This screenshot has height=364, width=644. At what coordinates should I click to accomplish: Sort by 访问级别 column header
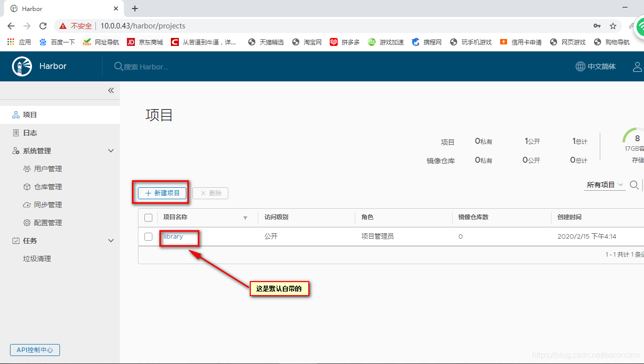pos(276,217)
